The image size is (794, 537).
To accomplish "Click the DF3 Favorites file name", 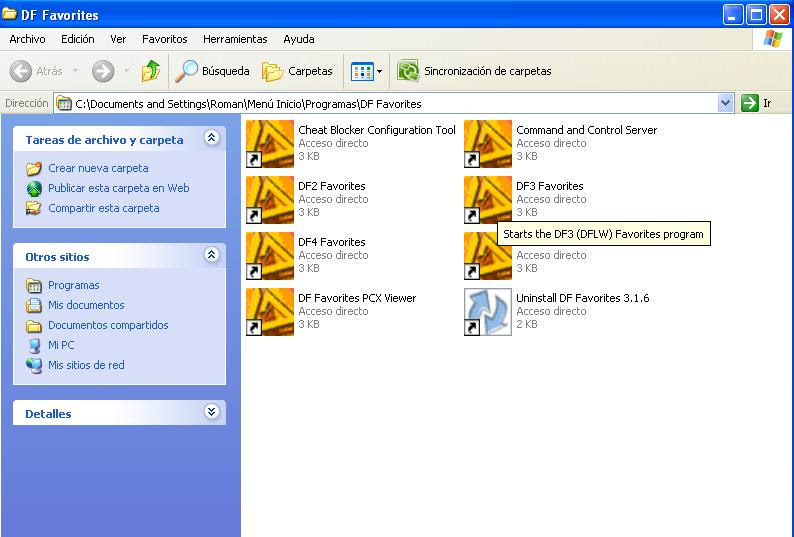I will (x=549, y=186).
